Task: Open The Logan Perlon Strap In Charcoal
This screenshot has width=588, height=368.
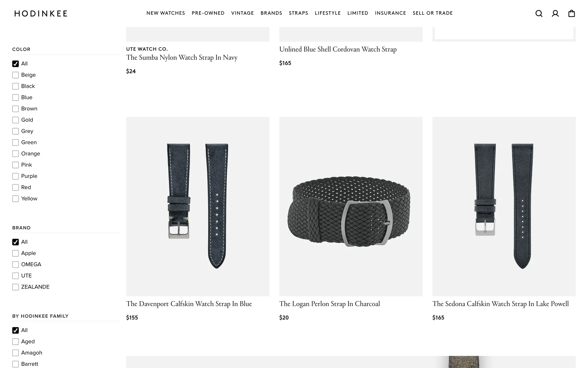Action: [x=330, y=304]
